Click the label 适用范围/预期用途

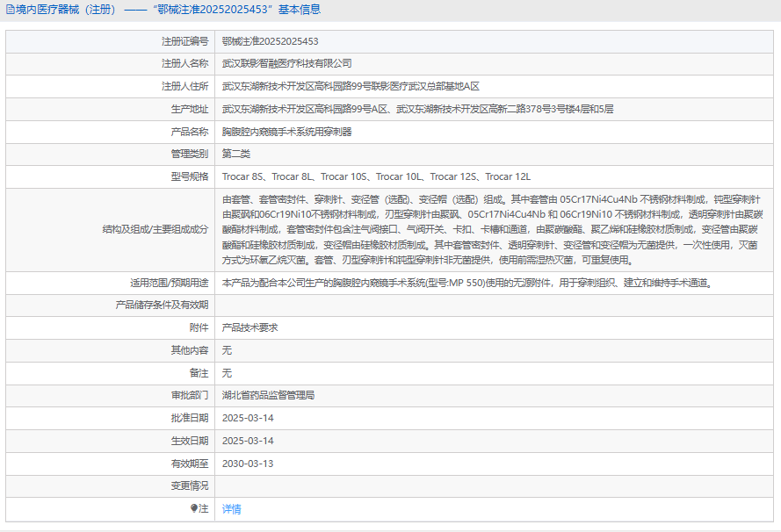click(x=170, y=284)
